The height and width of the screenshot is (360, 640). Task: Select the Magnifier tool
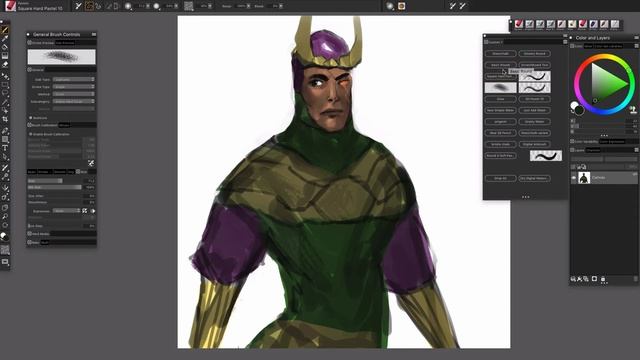click(5, 217)
